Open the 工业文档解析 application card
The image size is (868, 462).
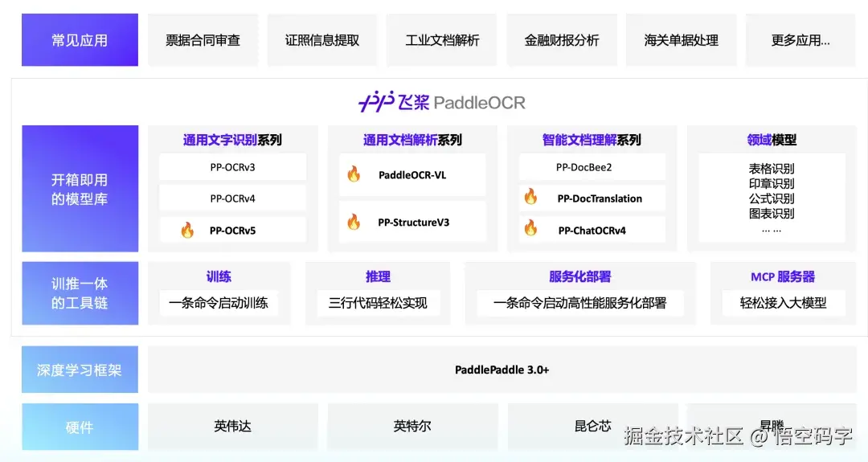pos(442,40)
